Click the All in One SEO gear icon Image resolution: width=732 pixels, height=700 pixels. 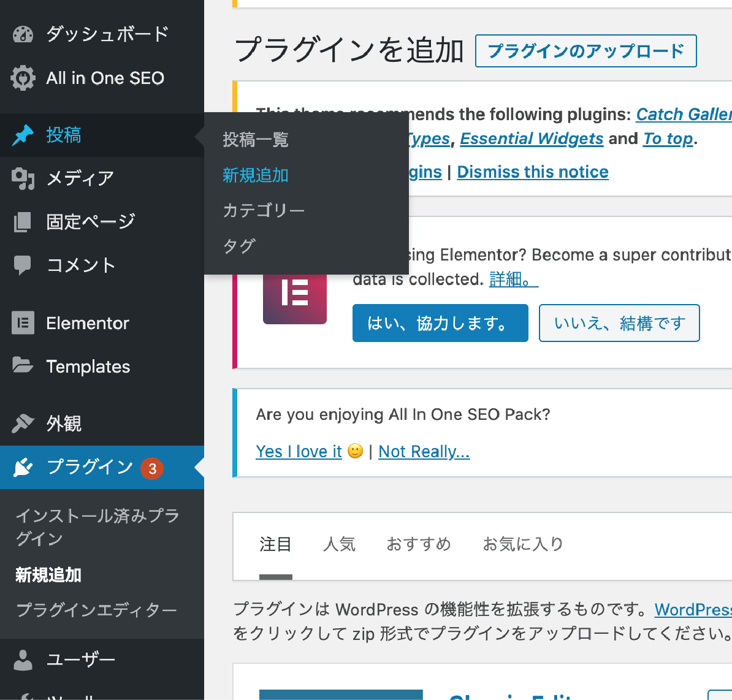click(23, 78)
